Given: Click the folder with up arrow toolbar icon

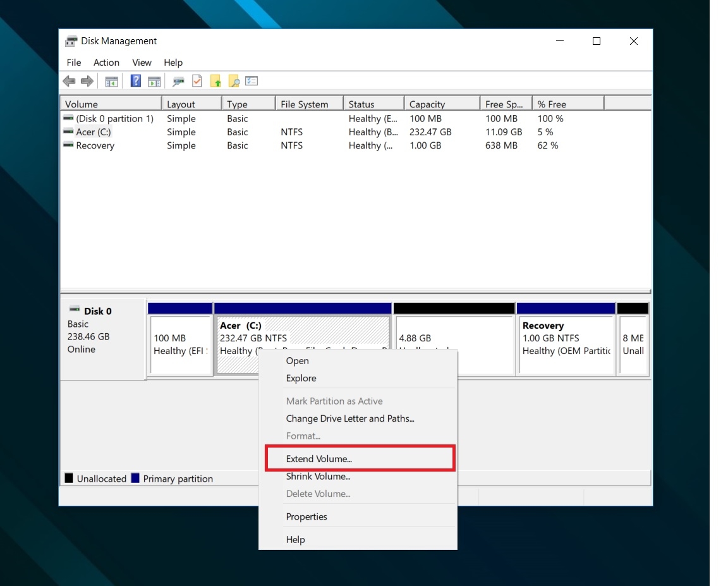Looking at the screenshot, I should point(215,81).
